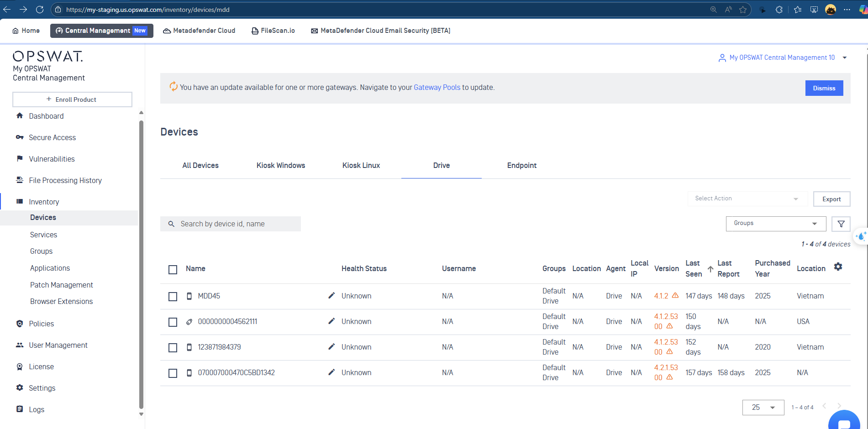The width and height of the screenshot is (868, 429).
Task: Open device MDD45 details
Action: (209, 296)
